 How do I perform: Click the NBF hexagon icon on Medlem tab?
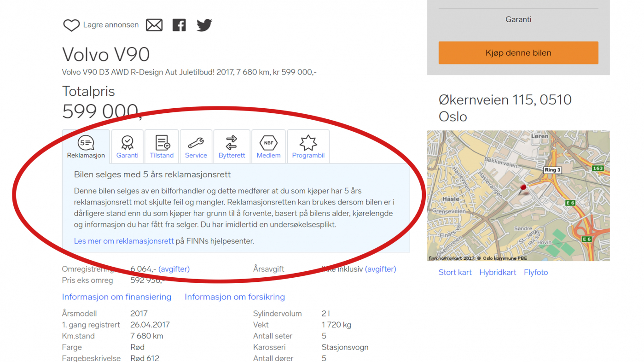tap(268, 142)
